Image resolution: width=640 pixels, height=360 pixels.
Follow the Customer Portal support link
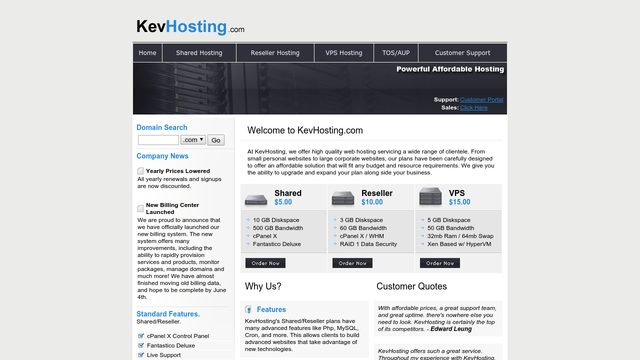coord(481,100)
